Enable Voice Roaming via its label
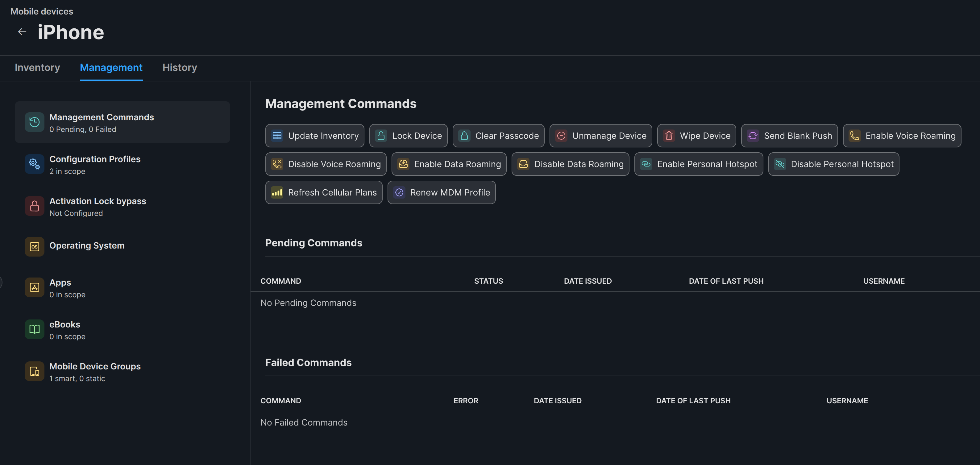 click(x=911, y=136)
